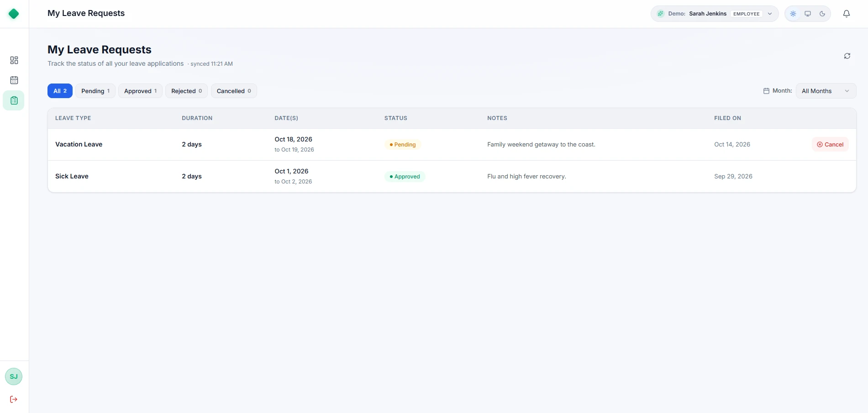Click the note about family weekend getaway

[541, 144]
